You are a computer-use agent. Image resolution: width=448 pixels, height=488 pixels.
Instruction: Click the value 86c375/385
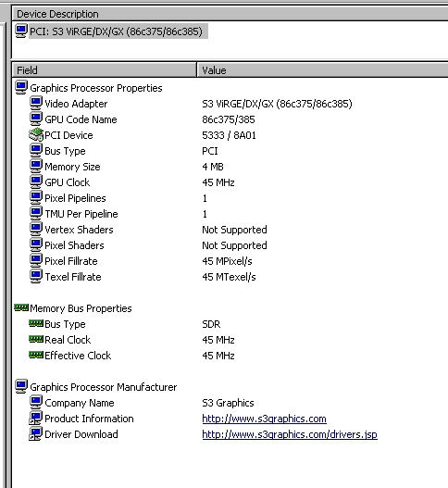pyautogui.click(x=229, y=119)
